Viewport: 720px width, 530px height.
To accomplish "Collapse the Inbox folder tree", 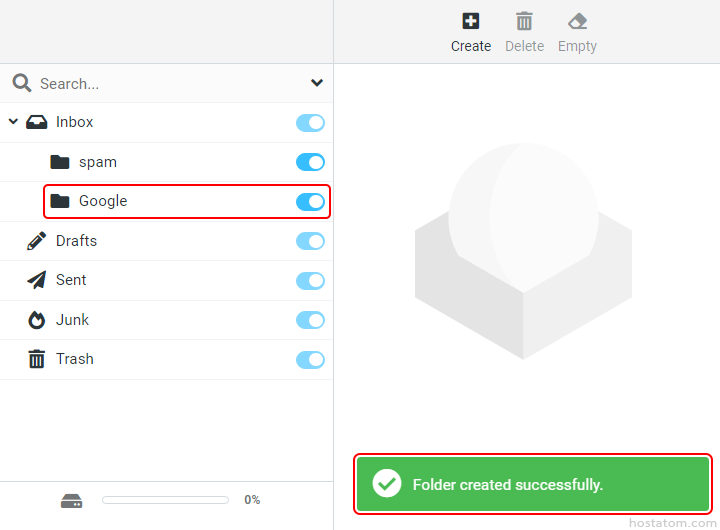I will [13, 122].
